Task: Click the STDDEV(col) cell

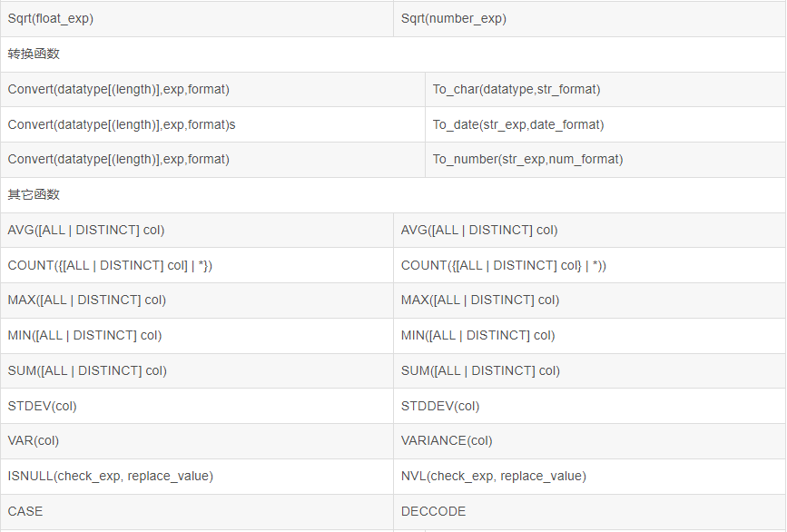Action: coord(440,406)
